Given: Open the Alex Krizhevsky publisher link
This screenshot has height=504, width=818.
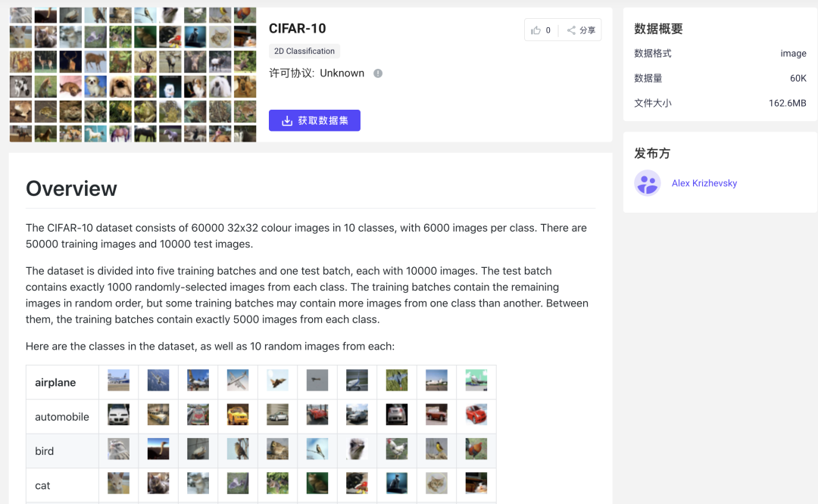Looking at the screenshot, I should (x=704, y=183).
